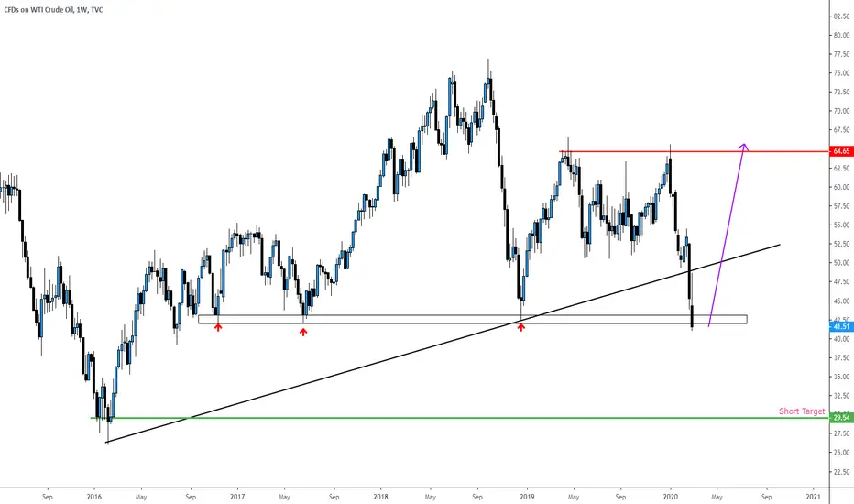The width and height of the screenshot is (854, 504).
Task: Click the 37.50 price axis value
Action: point(841,358)
